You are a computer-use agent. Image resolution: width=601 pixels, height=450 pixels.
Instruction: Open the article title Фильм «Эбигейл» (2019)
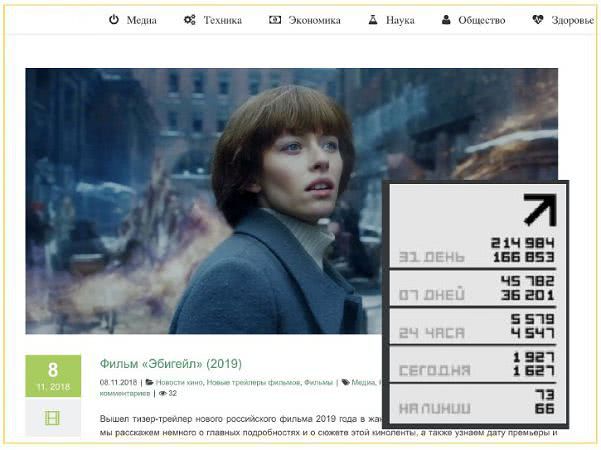tap(170, 363)
